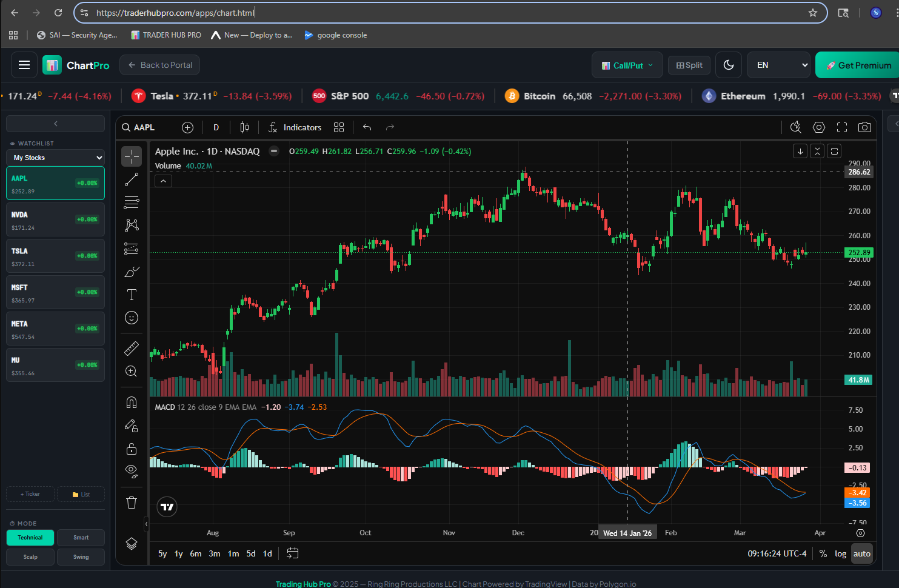Toggle dark theme with the moon icon

pos(729,65)
